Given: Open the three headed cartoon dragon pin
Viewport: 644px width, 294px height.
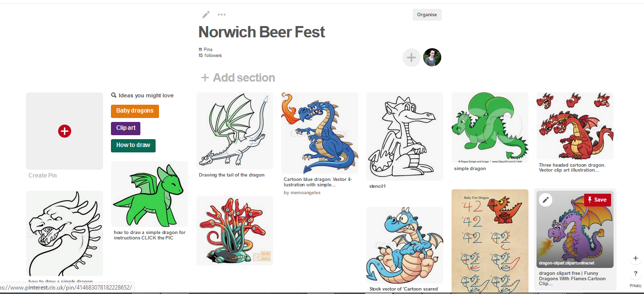Looking at the screenshot, I should click(575, 126).
